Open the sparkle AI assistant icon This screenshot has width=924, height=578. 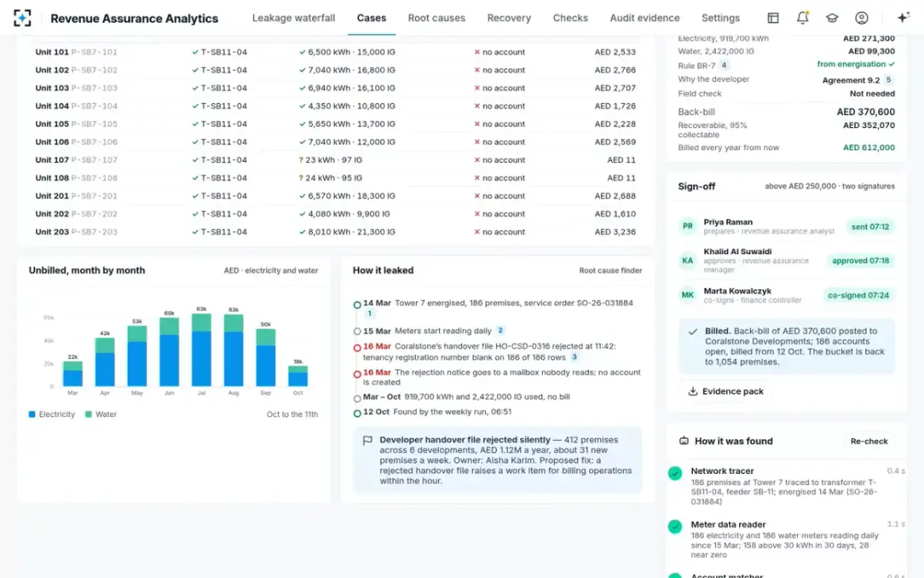pyautogui.click(x=904, y=18)
